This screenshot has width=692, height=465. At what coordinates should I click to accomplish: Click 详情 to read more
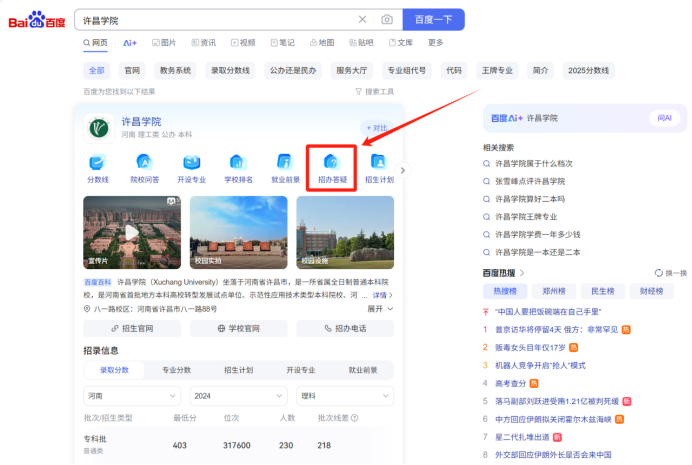pos(382,295)
